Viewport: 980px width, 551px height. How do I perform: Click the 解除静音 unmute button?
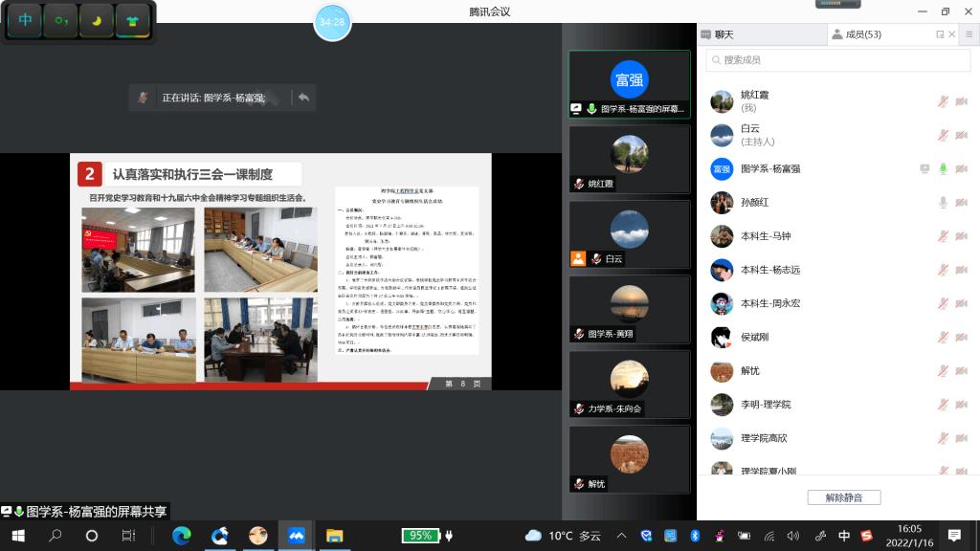click(x=843, y=497)
